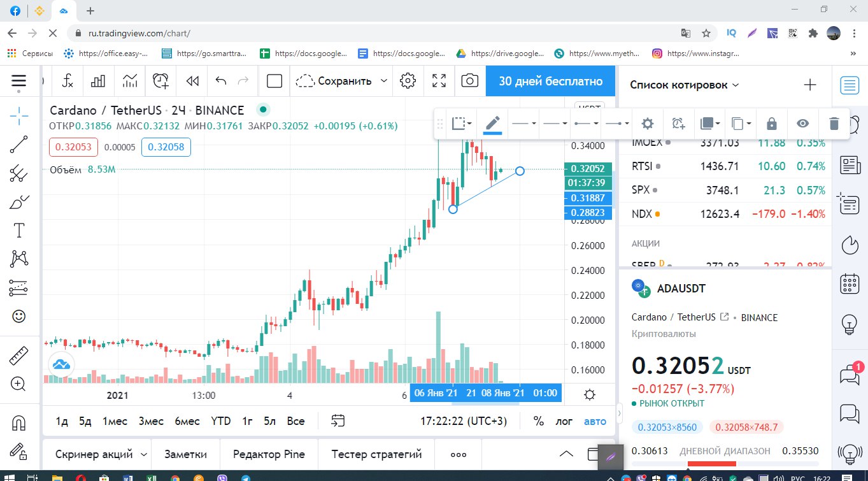This screenshot has height=481, width=868.
Task: Toggle auto scale авто
Action: pos(595,421)
